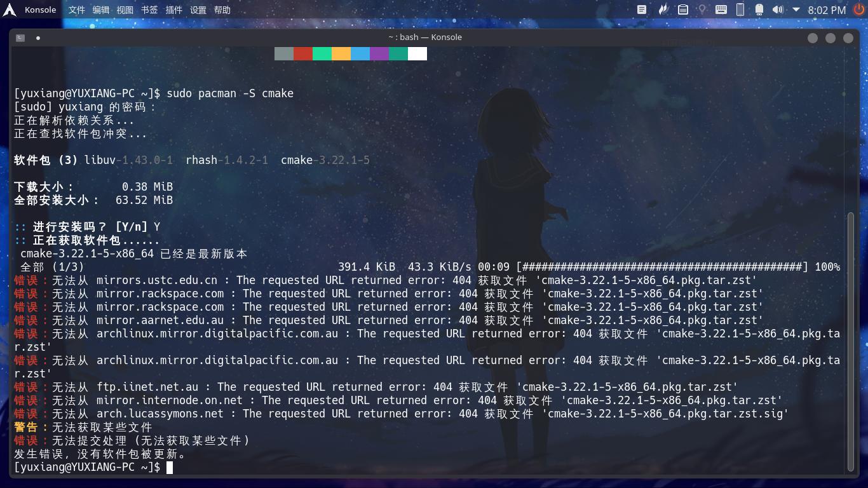
Task: Click the blue color block in terminal
Action: point(360,53)
